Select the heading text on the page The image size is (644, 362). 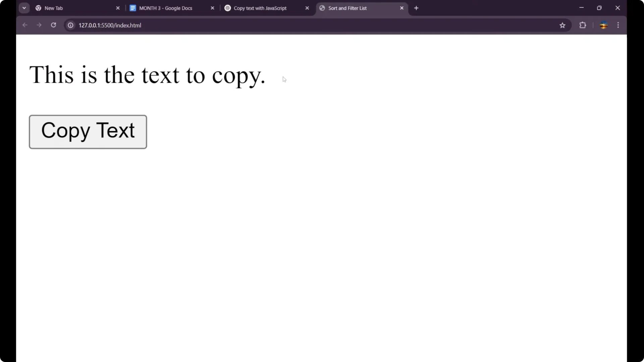click(x=147, y=75)
